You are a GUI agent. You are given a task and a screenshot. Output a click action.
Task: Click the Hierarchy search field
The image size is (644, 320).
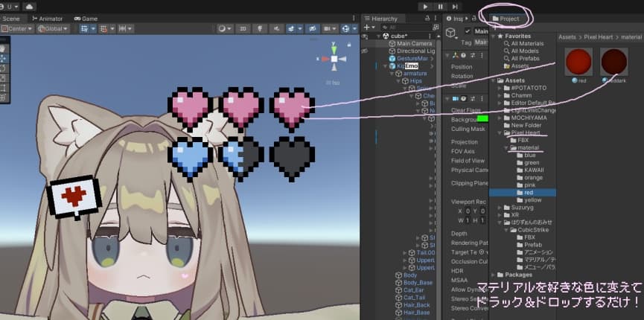[407, 28]
